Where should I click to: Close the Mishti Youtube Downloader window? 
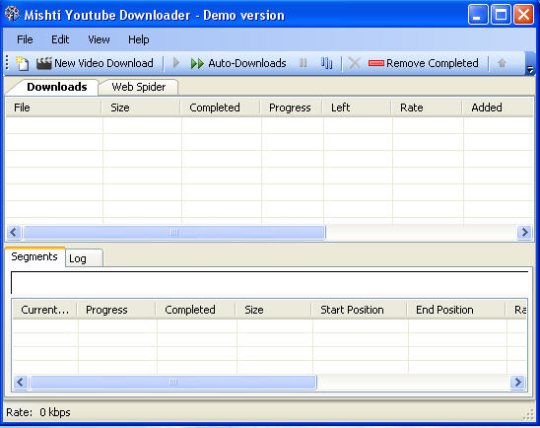(523, 15)
